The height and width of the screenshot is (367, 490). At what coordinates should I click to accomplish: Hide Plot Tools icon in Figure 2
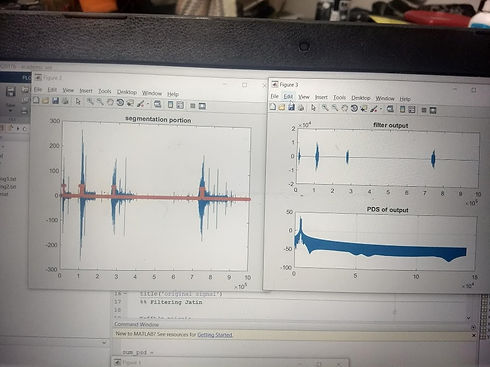192,106
